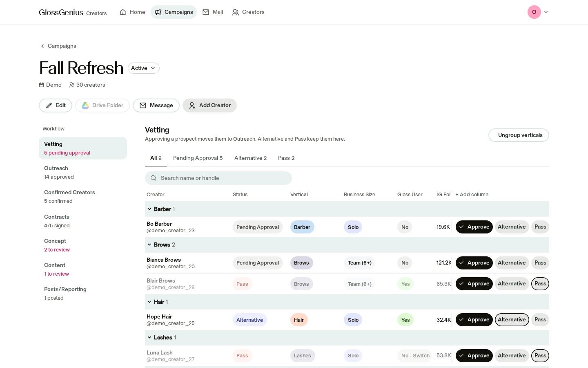Mark Hope Hair as Pass

540,320
